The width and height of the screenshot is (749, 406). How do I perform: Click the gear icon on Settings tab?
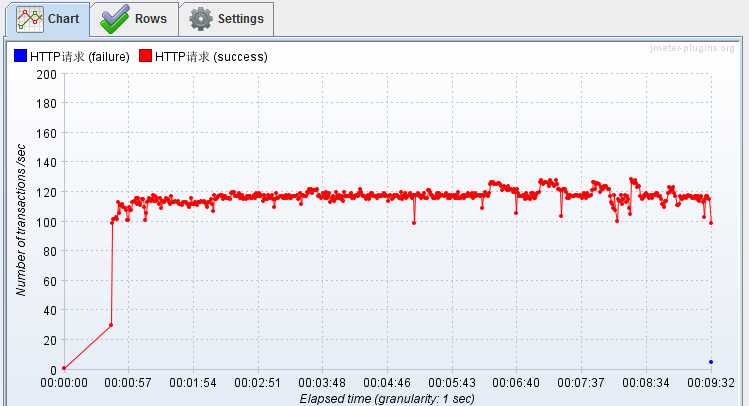(201, 19)
